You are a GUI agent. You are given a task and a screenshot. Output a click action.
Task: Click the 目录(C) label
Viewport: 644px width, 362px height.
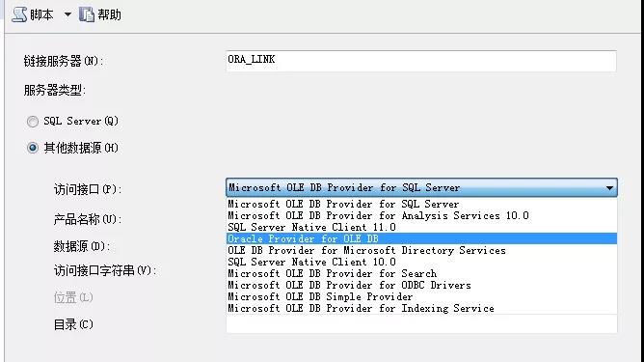coord(73,324)
